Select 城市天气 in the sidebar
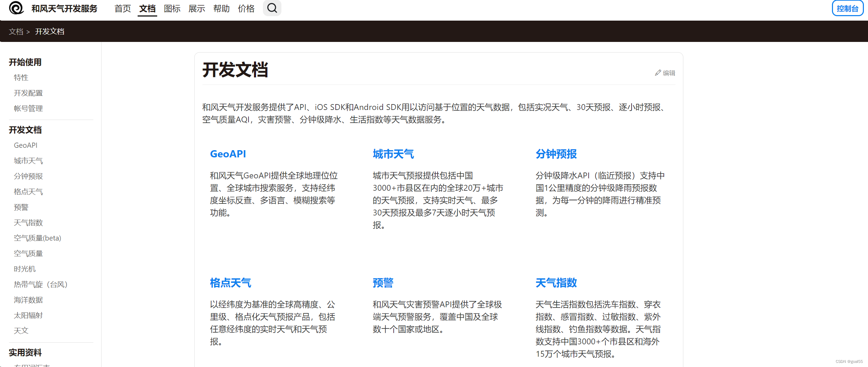Screen dimensions: 868x367 (x=28, y=161)
